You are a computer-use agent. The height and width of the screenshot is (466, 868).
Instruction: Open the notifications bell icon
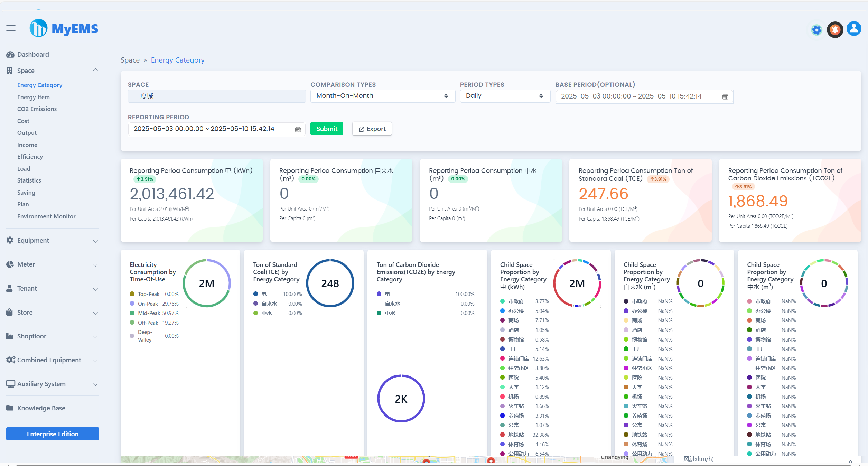835,29
